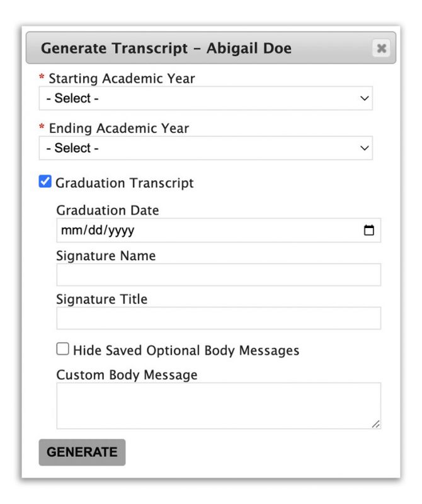Image resolution: width=422 pixels, height=504 pixels.
Task: Focus the Signature Title text field
Action: pyautogui.click(x=219, y=318)
